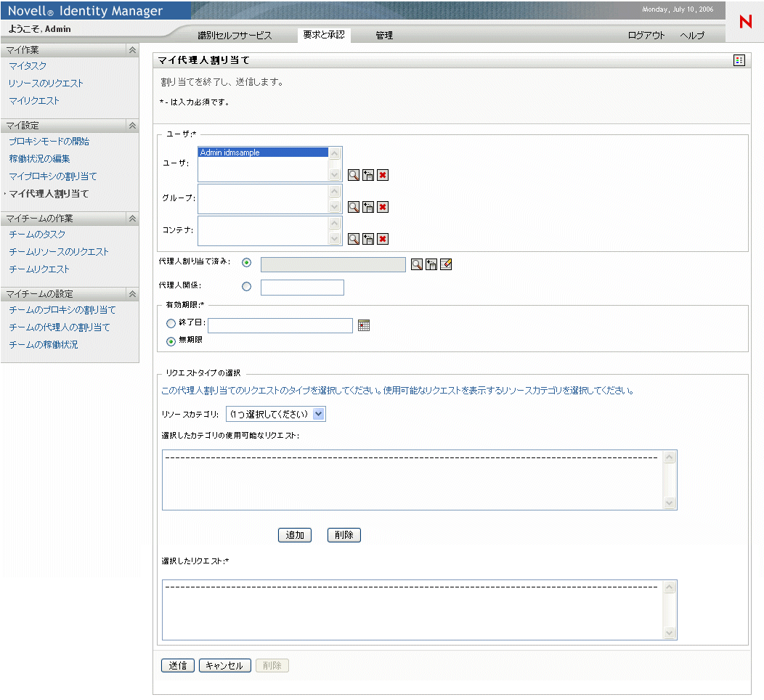Click the assigned delegate text field
This screenshot has height=700, width=764.
(333, 264)
